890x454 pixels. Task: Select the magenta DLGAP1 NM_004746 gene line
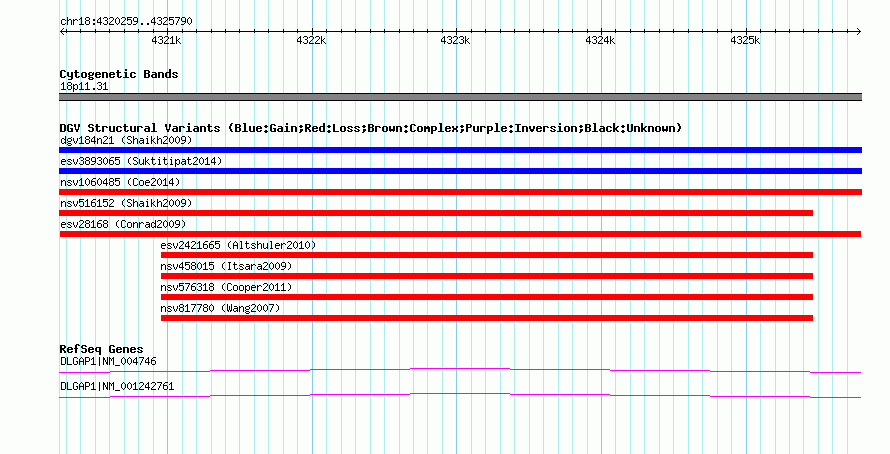(460, 371)
